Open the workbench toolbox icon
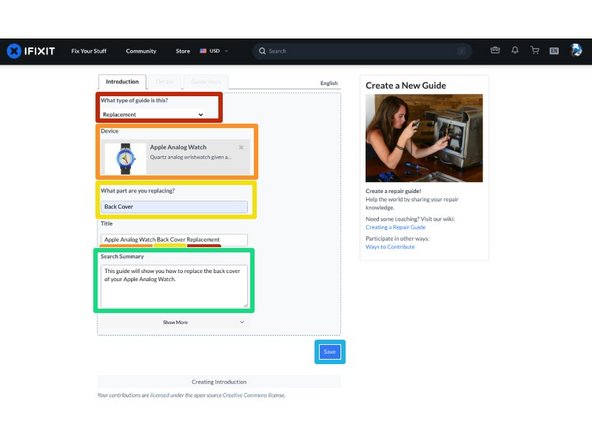This screenshot has width=592, height=444. point(495,50)
